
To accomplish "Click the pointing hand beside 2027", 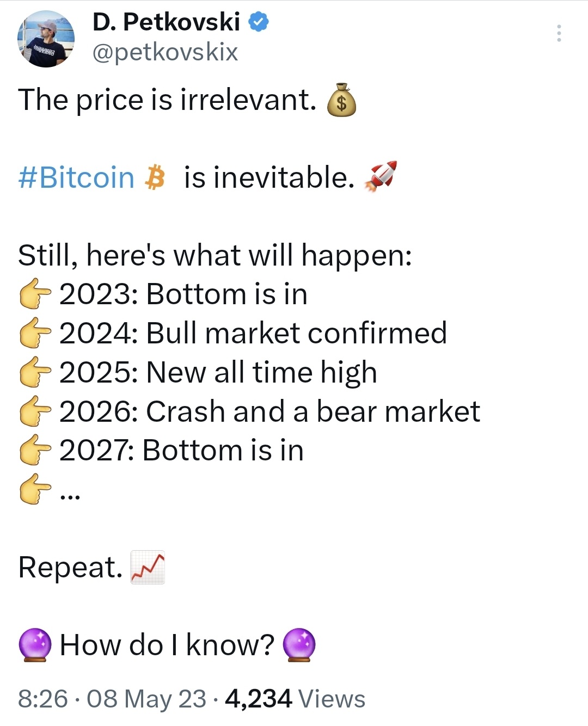I will point(35,451).
